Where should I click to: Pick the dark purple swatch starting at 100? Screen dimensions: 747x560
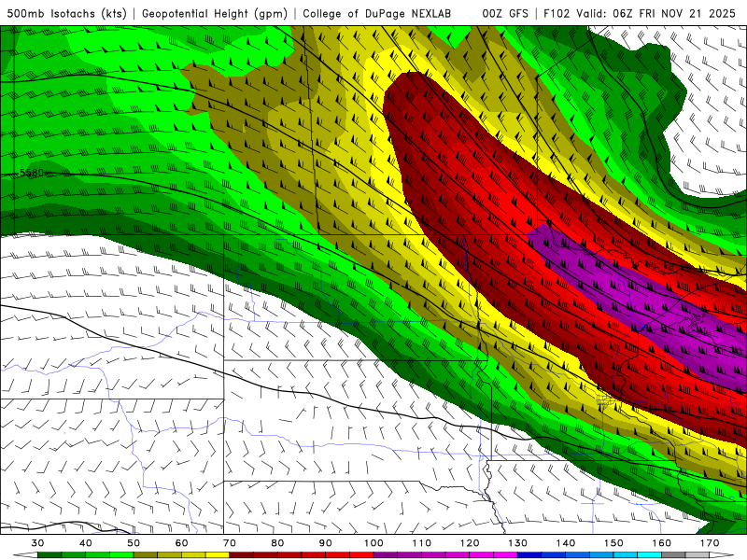(x=386, y=555)
